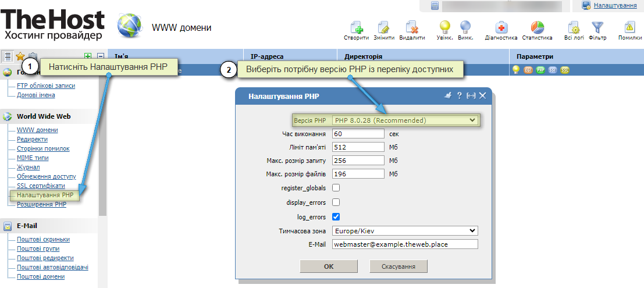This screenshot has width=644, height=288.
Task: Open Поштові автовідповідачі link
Action: 52,267
